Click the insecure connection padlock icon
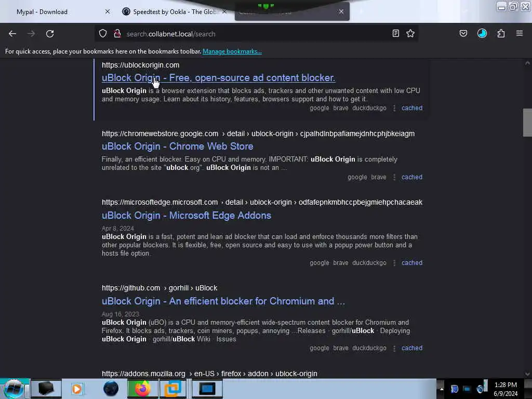Screen dimensions: 532x399 (x=117, y=33)
